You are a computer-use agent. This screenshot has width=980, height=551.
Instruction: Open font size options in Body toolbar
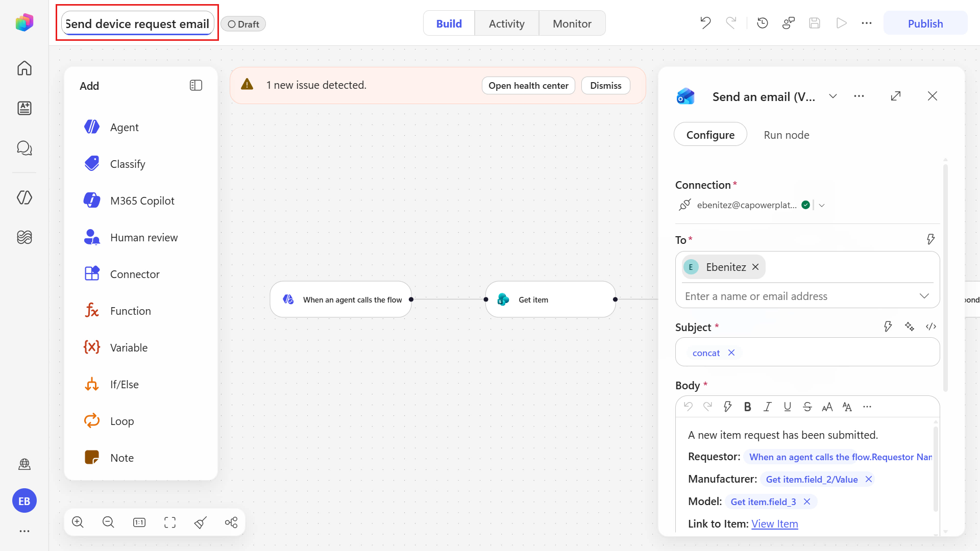(x=827, y=407)
